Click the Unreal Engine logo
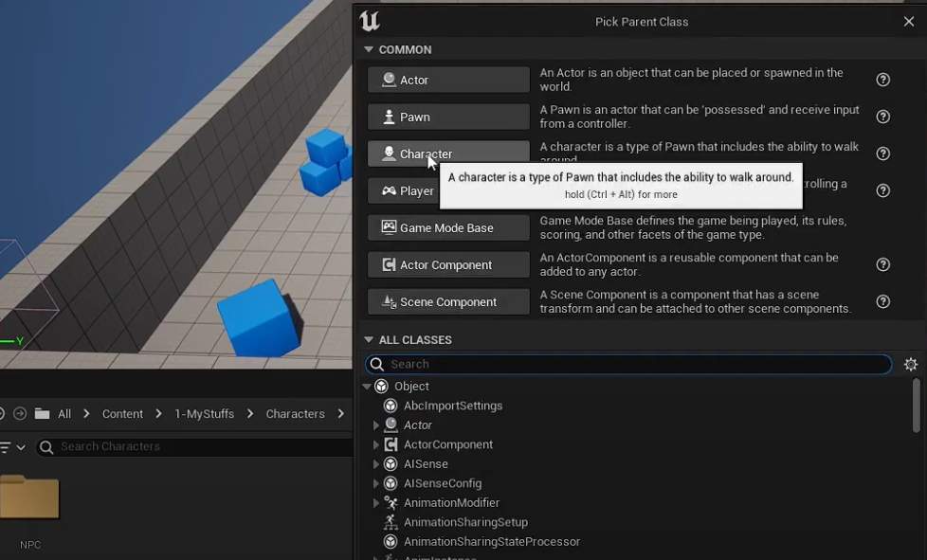Viewport: 927px width, 560px height. [370, 21]
